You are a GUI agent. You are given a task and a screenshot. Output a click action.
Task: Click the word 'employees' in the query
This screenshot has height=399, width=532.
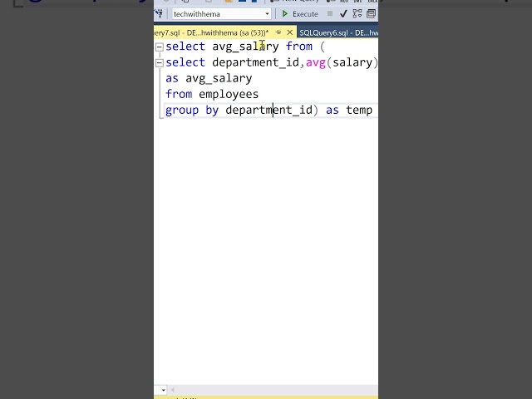[x=229, y=94]
